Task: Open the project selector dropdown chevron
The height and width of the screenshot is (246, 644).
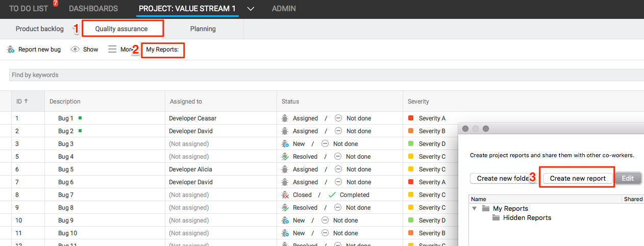Action: pos(251,9)
